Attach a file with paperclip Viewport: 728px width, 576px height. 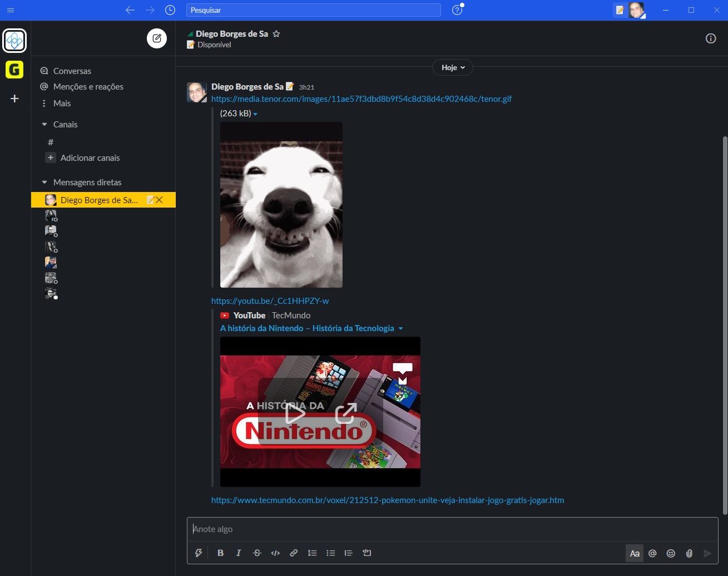point(689,553)
